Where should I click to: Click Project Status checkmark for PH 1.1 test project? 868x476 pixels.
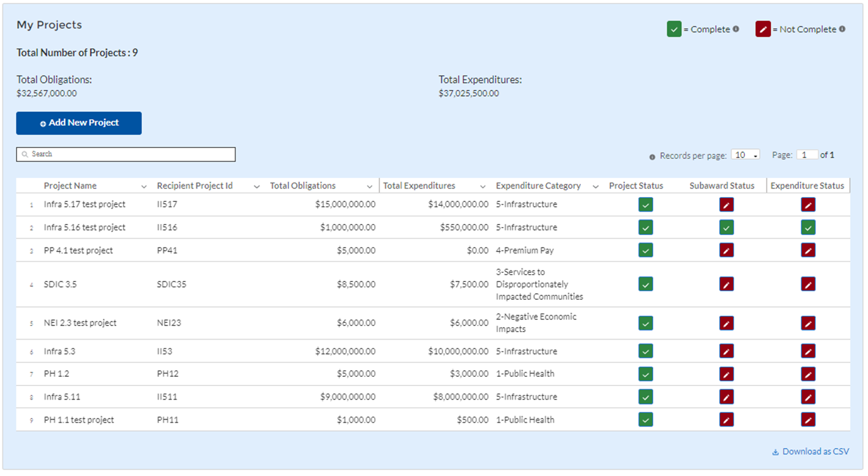(645, 420)
